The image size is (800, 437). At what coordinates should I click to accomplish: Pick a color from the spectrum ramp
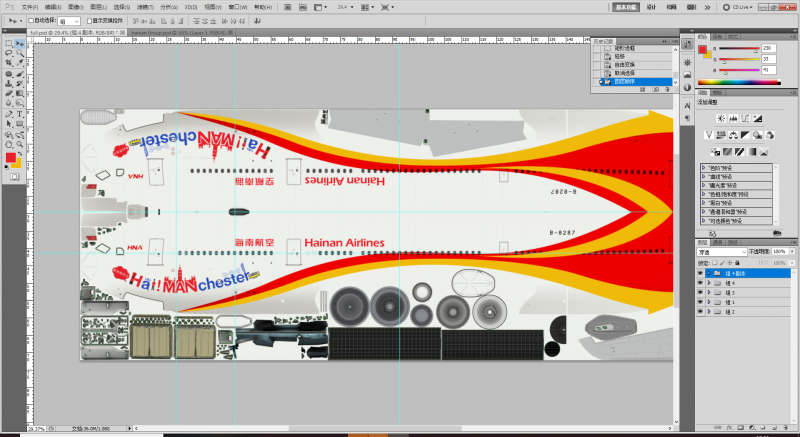(x=738, y=82)
